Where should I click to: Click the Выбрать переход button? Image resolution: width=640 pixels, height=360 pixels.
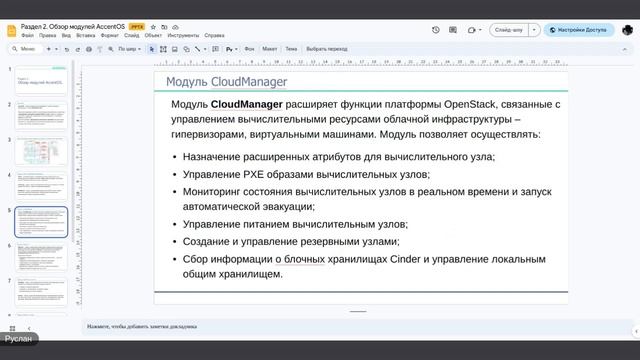[x=327, y=49]
